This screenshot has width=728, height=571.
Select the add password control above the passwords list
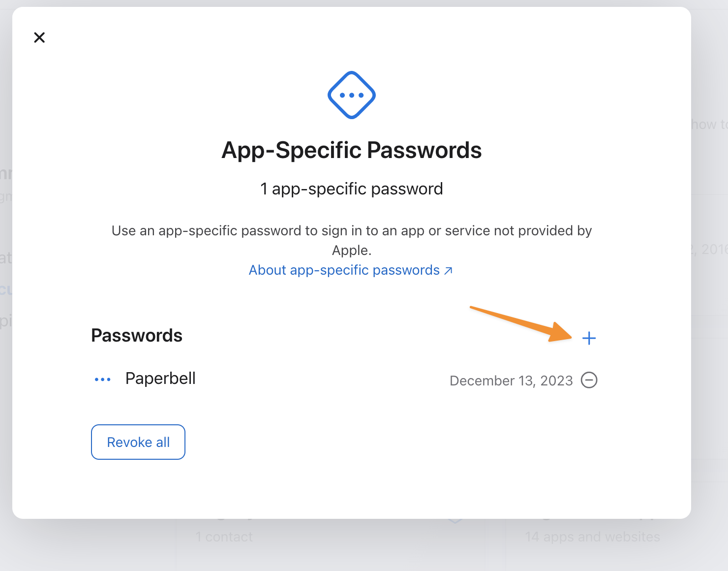point(590,338)
